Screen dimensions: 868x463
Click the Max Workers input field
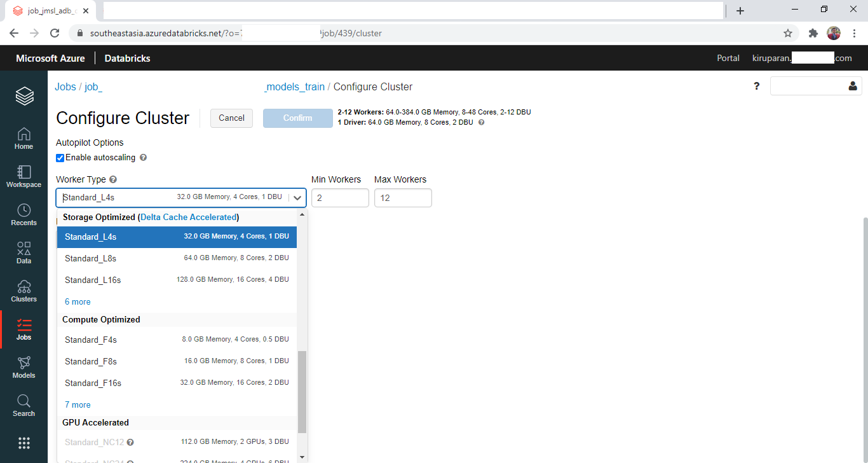(403, 198)
